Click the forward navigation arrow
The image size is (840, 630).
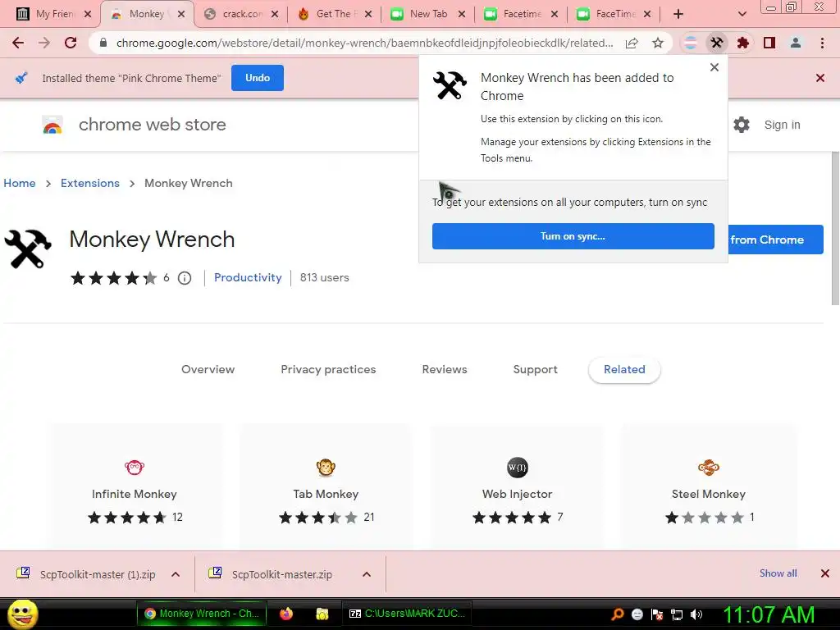44,43
